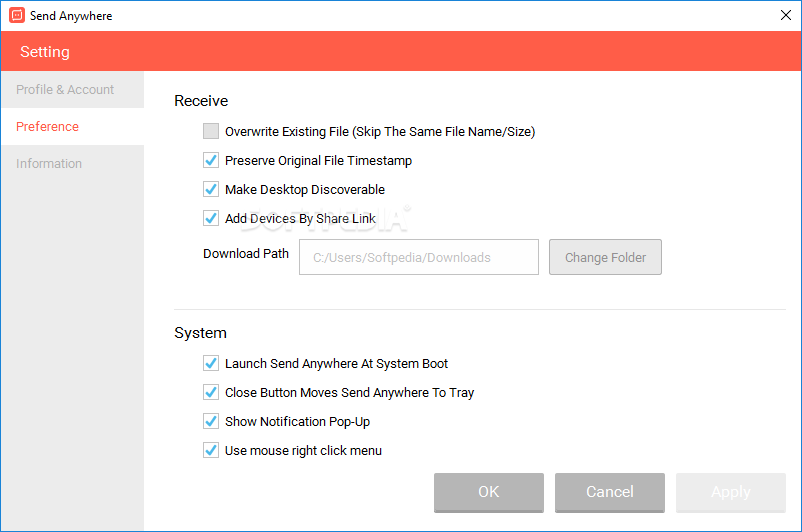The width and height of the screenshot is (802, 532).
Task: Open the Profile & Account tab
Action: tap(72, 90)
